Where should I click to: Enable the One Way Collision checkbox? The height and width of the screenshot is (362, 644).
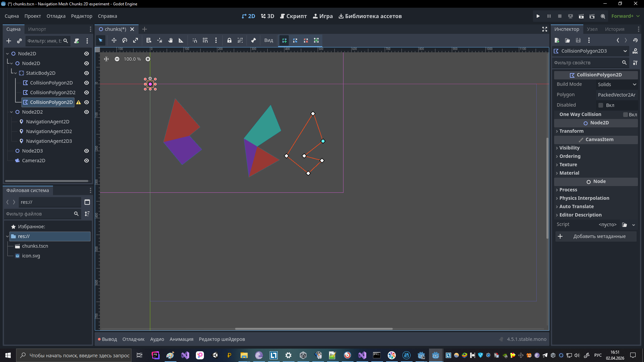point(626,115)
